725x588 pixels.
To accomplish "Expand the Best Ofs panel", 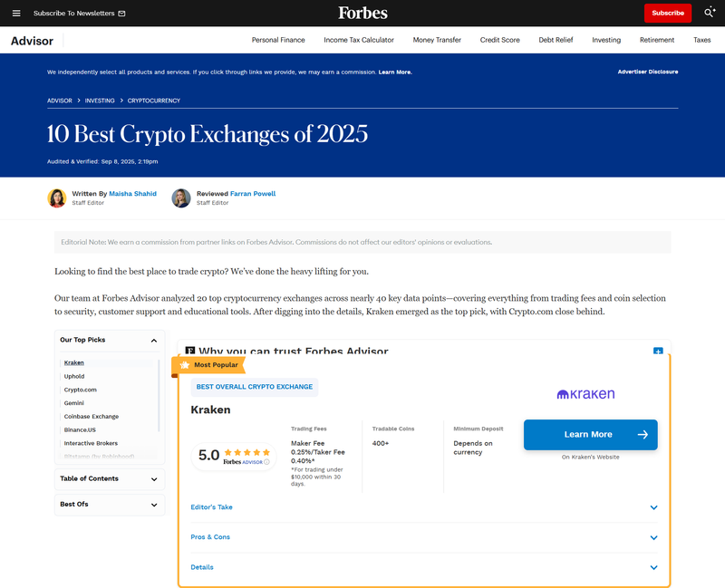I will coord(154,505).
